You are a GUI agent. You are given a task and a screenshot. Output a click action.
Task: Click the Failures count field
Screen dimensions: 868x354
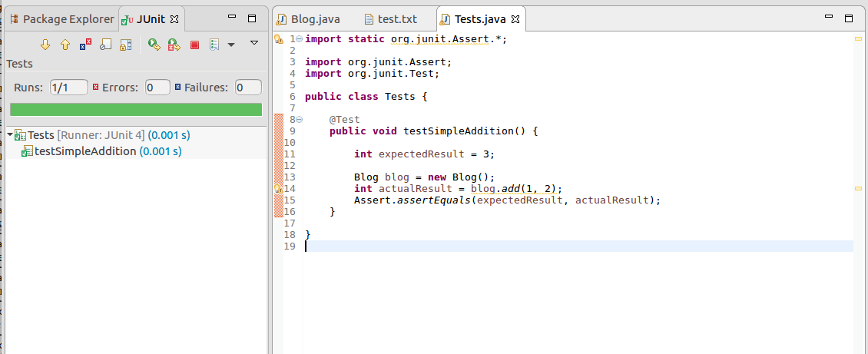pos(248,88)
